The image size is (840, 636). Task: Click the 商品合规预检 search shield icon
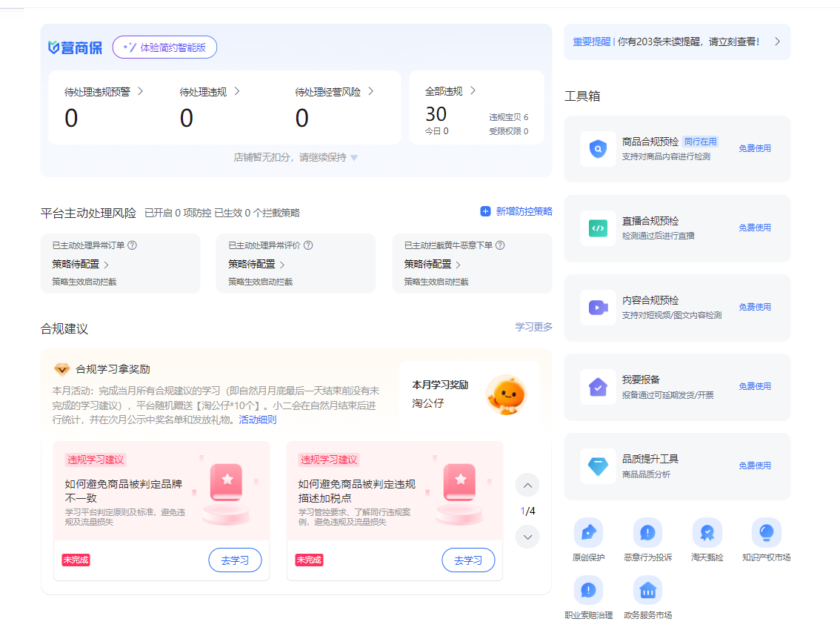click(598, 149)
